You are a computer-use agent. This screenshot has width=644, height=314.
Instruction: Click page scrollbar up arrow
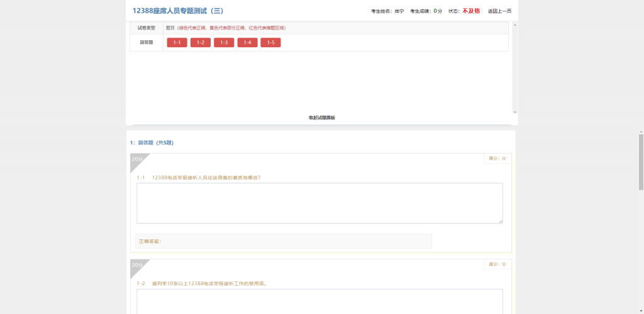pos(641,132)
